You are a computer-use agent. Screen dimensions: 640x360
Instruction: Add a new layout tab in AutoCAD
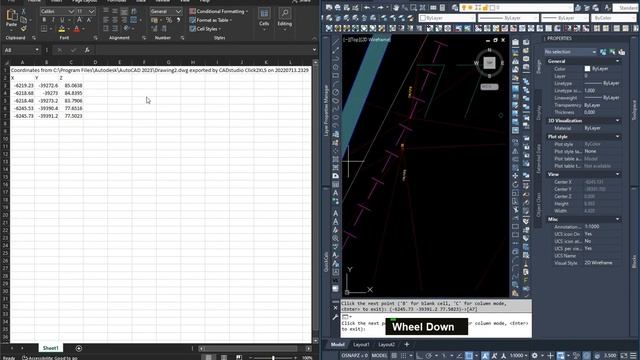[407, 344]
